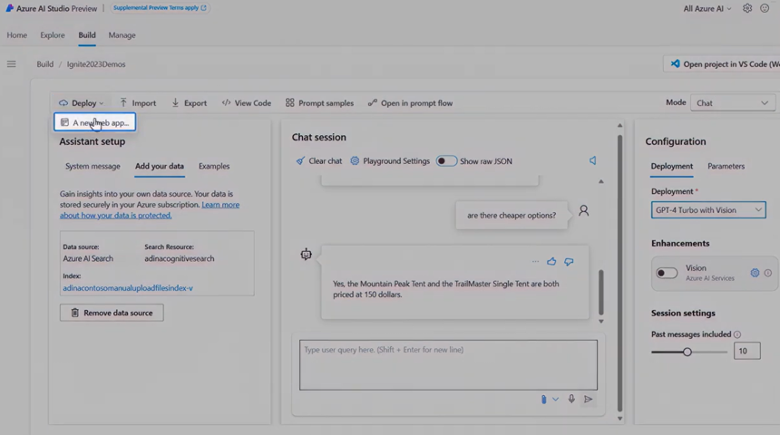
Task: Click Ignite2023Demos breadcrumb
Action: coord(96,64)
